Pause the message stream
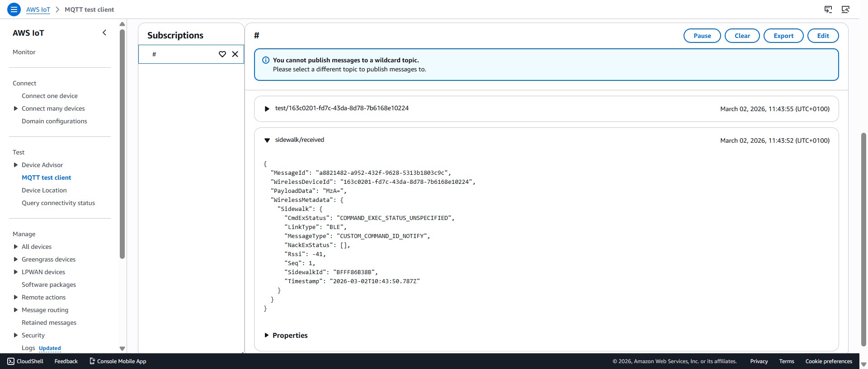Viewport: 868px width, 369px height. pyautogui.click(x=702, y=36)
